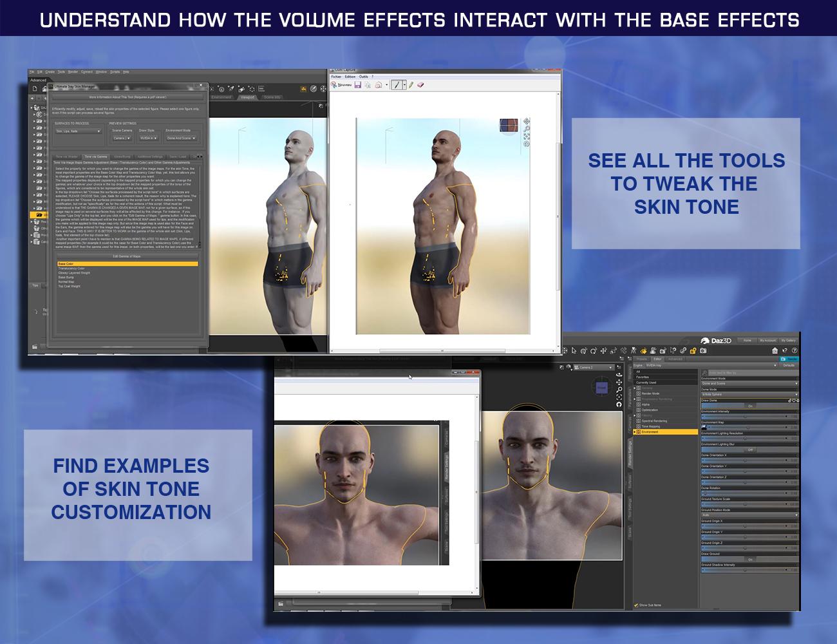Click the Edit Gamma of Maps button
Image resolution: width=837 pixels, height=644 pixels.
(127, 256)
